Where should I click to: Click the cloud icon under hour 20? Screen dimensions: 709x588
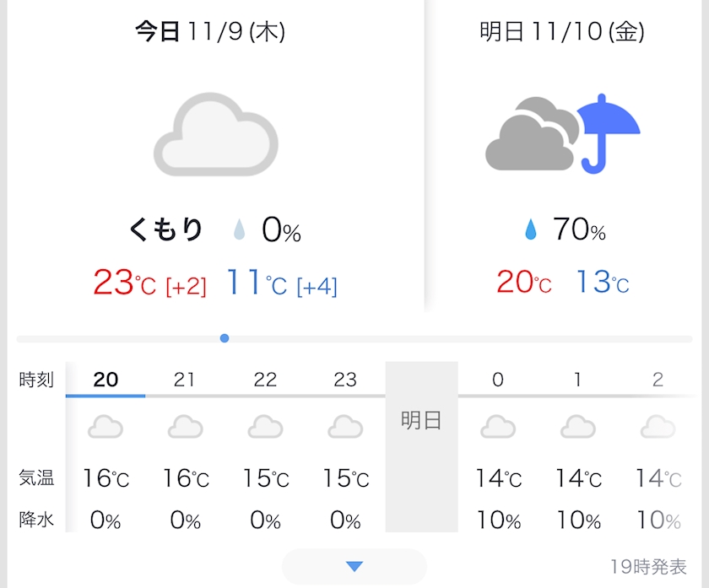pyautogui.click(x=106, y=427)
